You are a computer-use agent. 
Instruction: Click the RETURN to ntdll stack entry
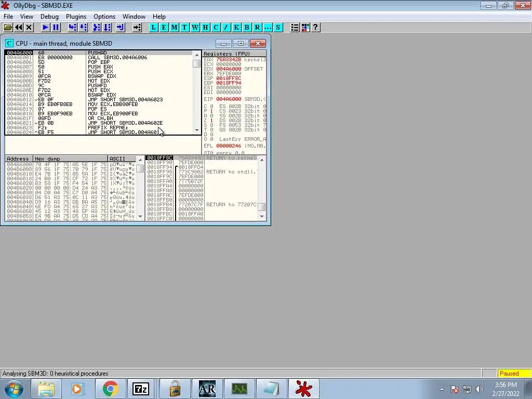click(x=232, y=171)
